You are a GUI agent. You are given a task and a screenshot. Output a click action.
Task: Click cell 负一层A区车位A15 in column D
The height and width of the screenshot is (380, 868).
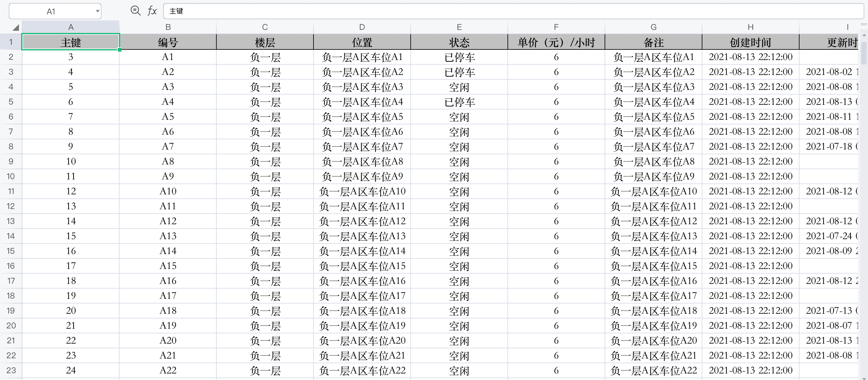[x=362, y=266]
